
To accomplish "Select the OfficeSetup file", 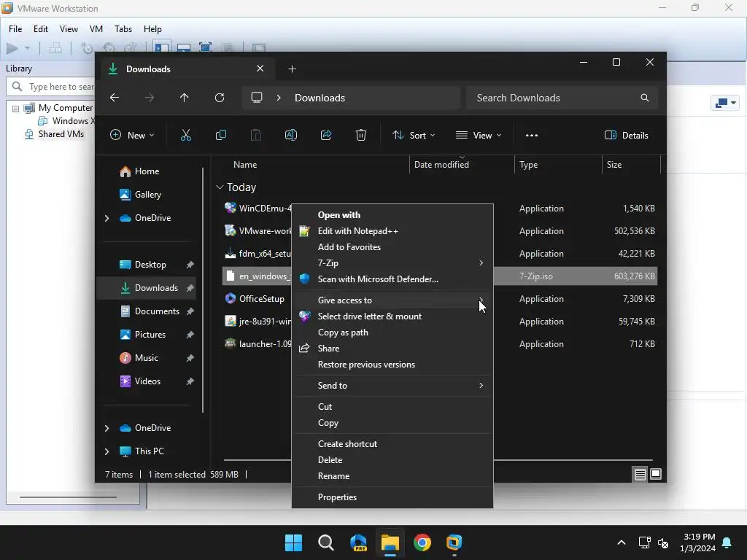I will [x=262, y=299].
